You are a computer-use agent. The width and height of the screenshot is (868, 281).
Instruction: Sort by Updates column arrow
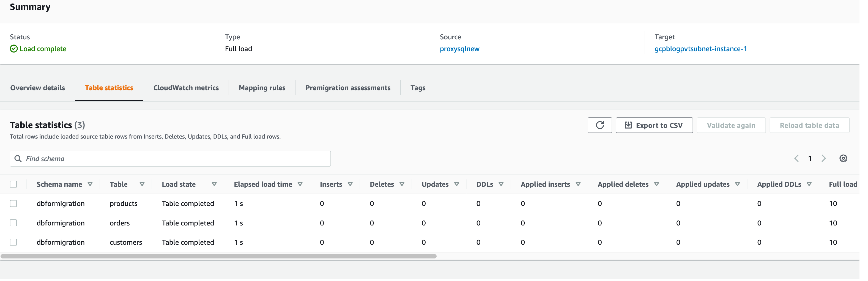(x=461, y=186)
